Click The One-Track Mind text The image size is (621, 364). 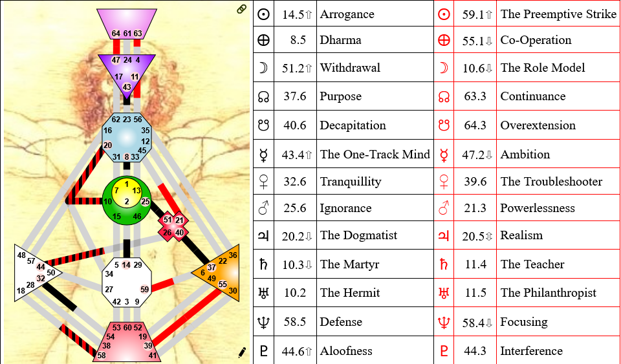375,155
